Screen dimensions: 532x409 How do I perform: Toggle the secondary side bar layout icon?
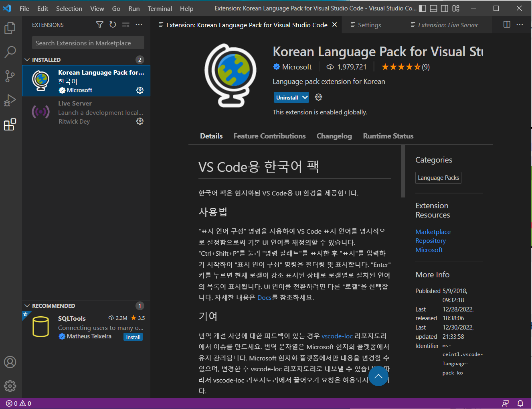coord(445,8)
